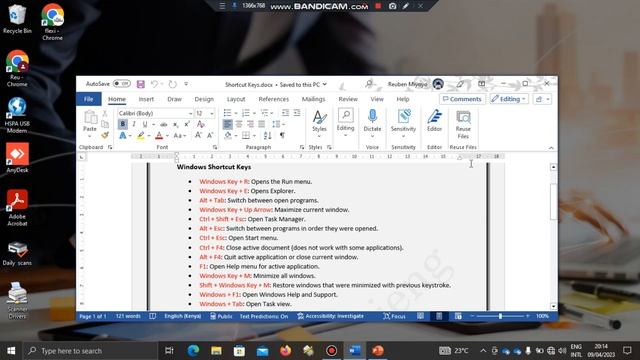
Task: Apply Strikethrough to text
Action: [x=164, y=124]
